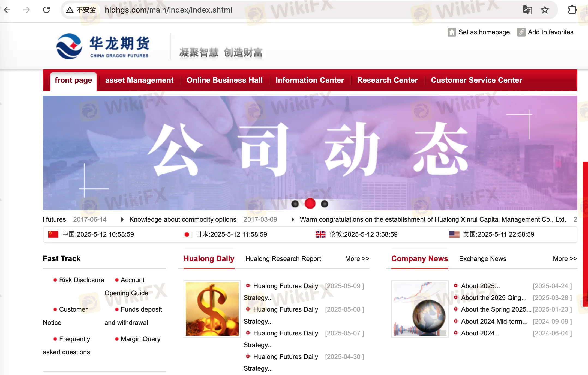Select the third banner slide dot
The image size is (588, 375).
tap(325, 204)
